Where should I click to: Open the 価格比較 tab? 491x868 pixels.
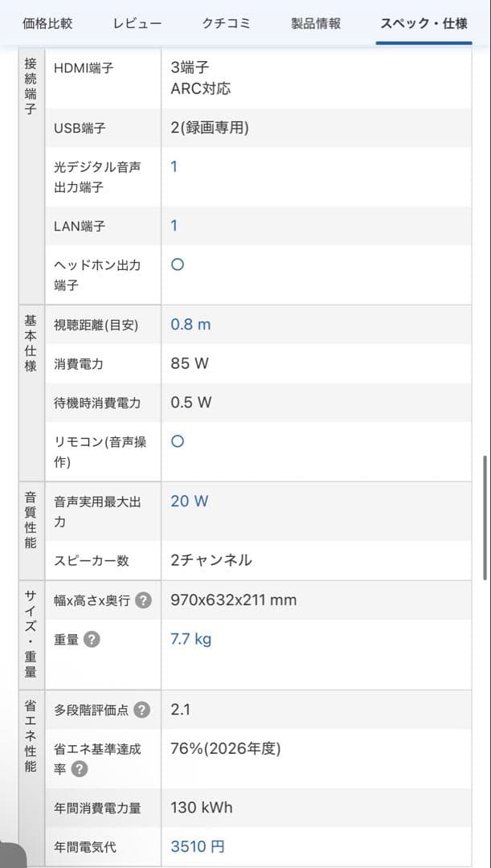click(x=47, y=23)
